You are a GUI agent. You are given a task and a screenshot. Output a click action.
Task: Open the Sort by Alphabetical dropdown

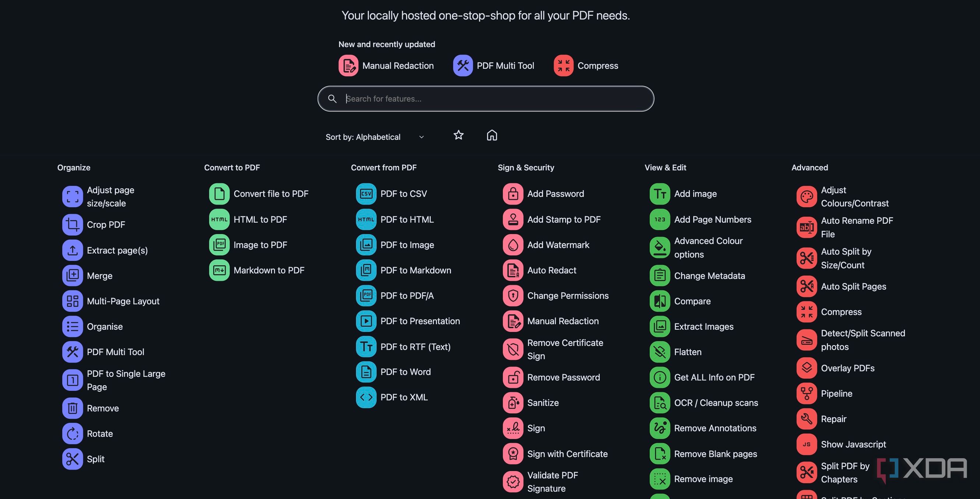pyautogui.click(x=374, y=137)
